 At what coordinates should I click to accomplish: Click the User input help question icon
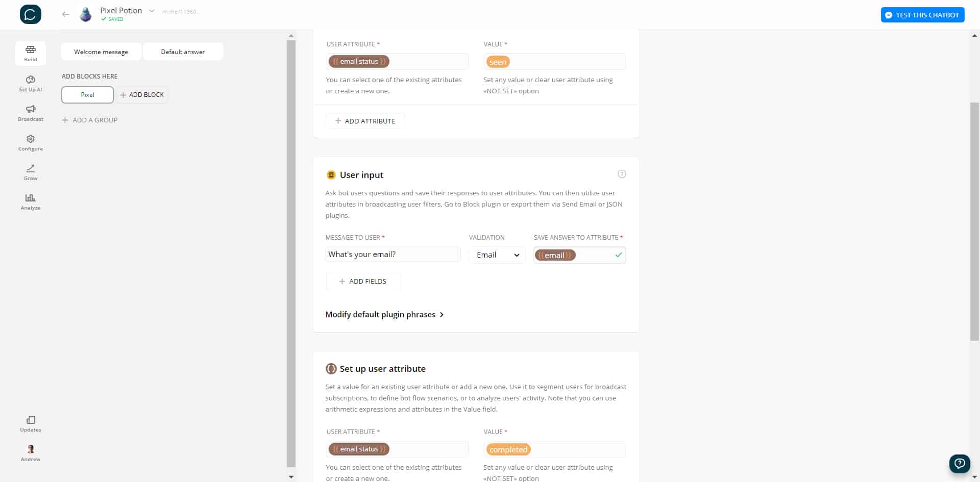[622, 174]
